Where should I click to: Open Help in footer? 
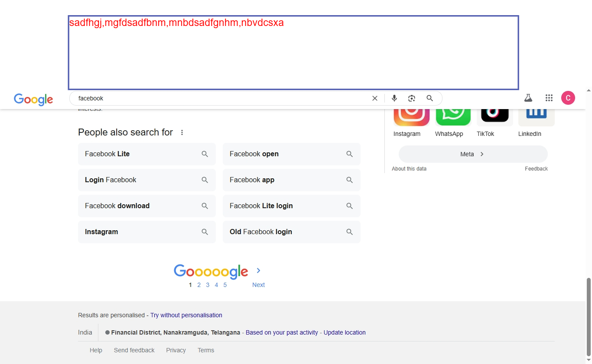pyautogui.click(x=96, y=350)
